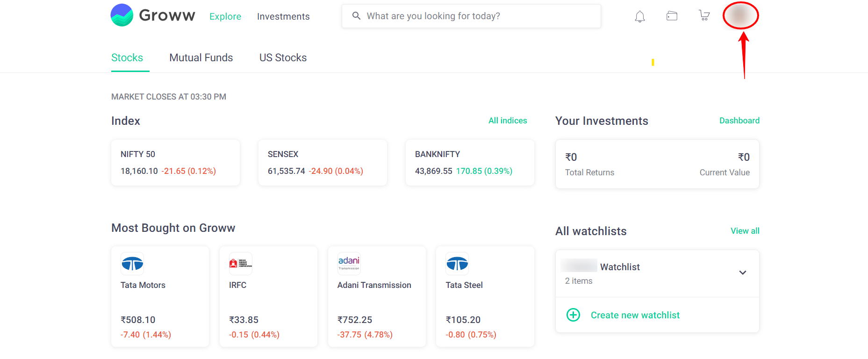The width and height of the screenshot is (868, 359).
Task: Open Tata Motors stock card logo
Action: pyautogui.click(x=132, y=264)
